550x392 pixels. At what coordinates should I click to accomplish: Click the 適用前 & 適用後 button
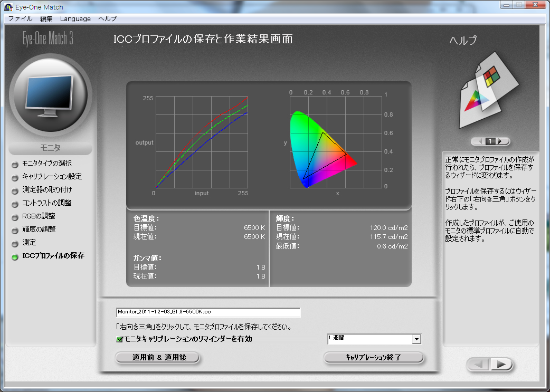[x=157, y=357]
